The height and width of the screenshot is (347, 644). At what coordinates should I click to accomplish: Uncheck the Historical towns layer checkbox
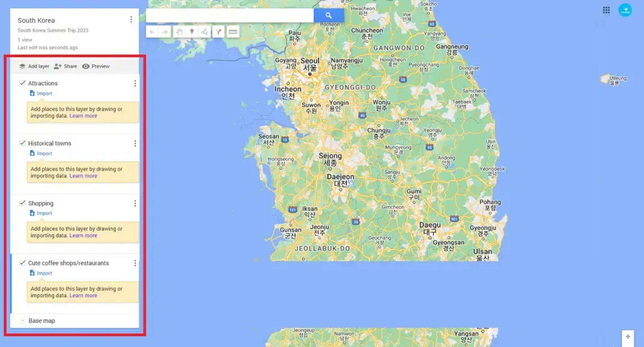tap(22, 143)
